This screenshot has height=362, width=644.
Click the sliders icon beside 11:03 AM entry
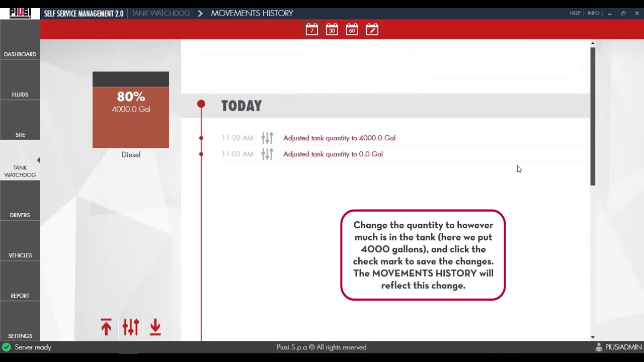click(267, 154)
